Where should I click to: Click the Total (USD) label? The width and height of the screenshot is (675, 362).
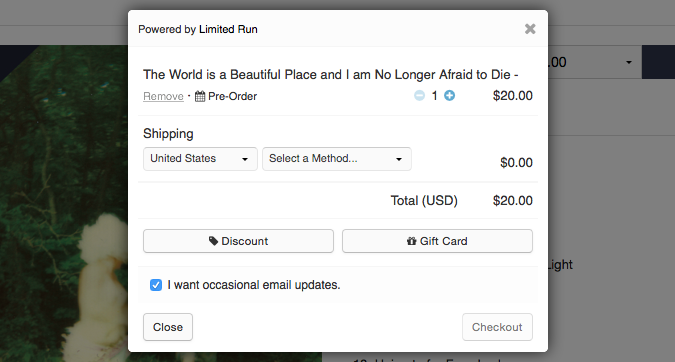[424, 201]
